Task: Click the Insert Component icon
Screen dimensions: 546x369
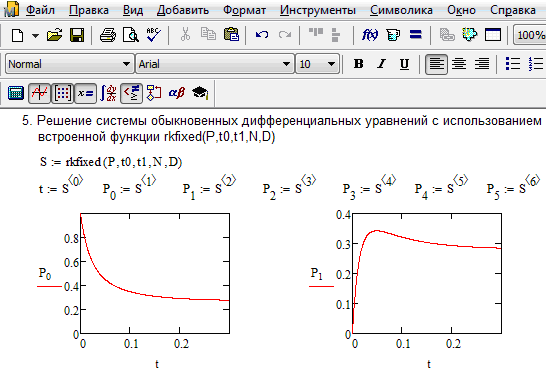Action: [x=470, y=34]
